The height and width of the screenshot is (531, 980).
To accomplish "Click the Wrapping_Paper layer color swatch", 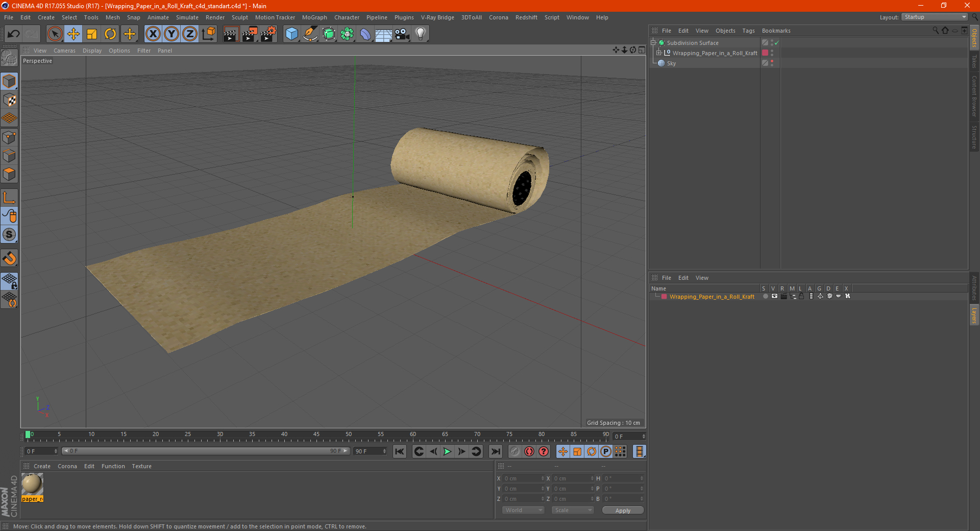I will click(664, 297).
